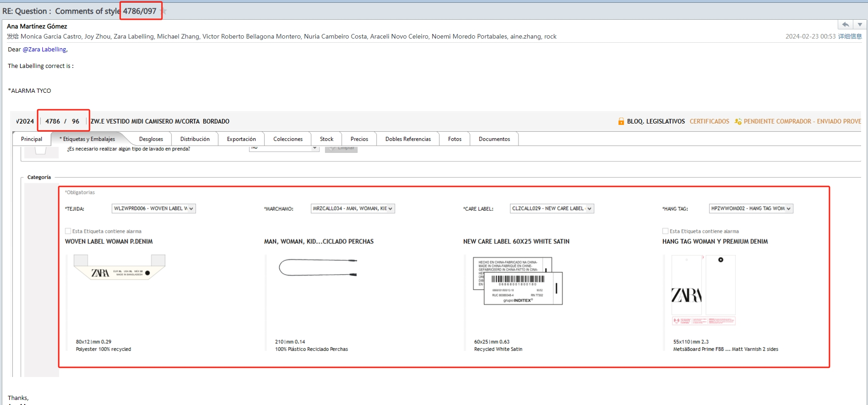
Task: Click the reply arrow icon
Action: point(845,25)
